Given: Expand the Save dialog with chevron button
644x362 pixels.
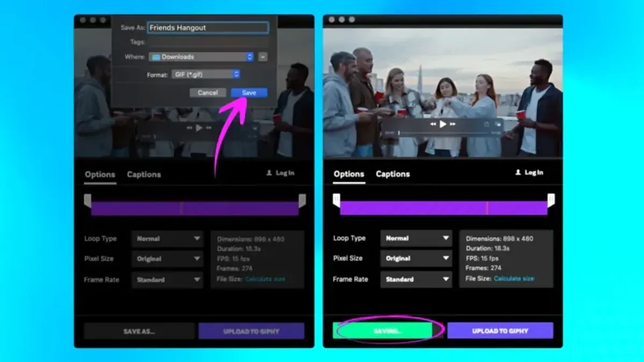Looking at the screenshot, I should click(262, 57).
